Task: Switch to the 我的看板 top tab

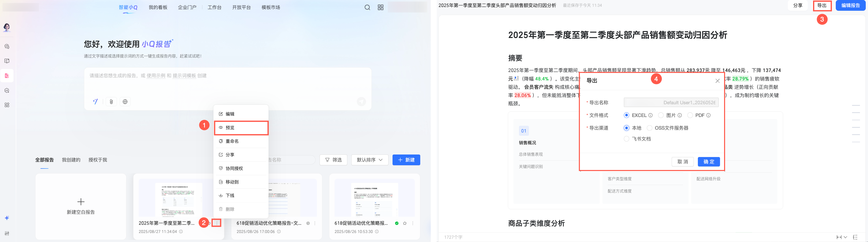Action: point(158,7)
